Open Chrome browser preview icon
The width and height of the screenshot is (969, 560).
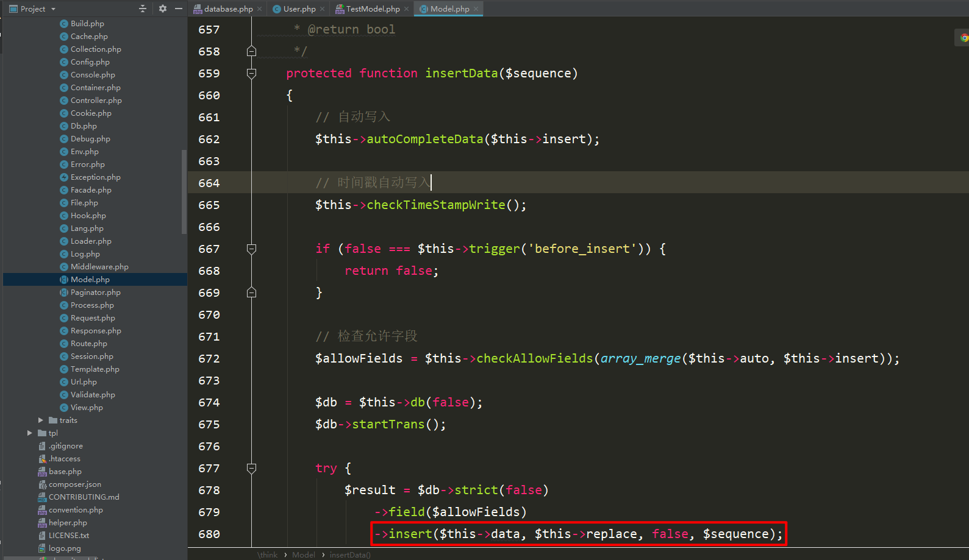(964, 38)
